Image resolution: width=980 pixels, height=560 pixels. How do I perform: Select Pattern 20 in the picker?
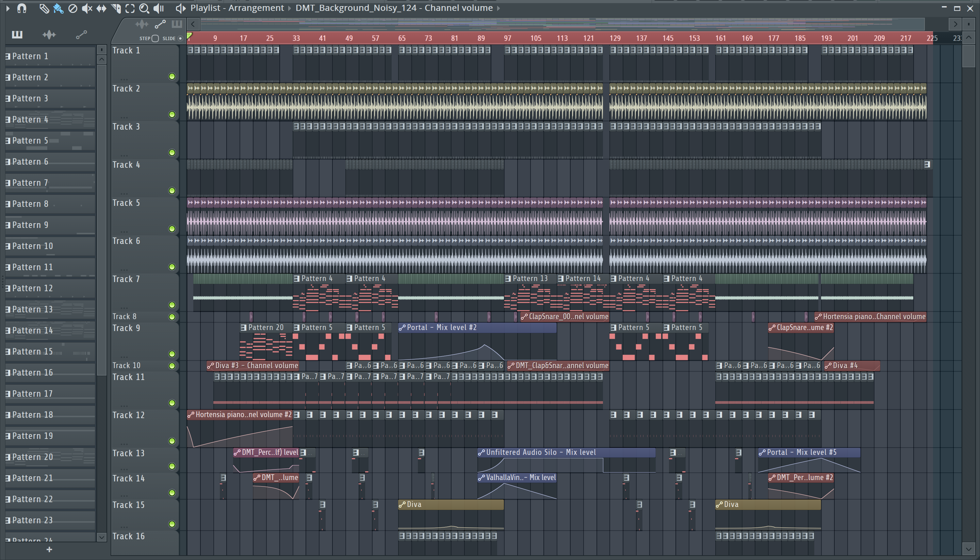(50, 457)
